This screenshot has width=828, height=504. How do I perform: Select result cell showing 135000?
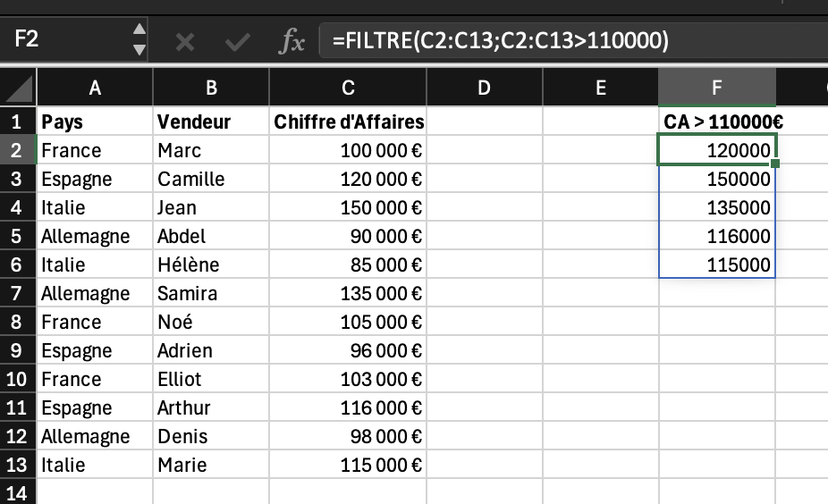(x=717, y=207)
